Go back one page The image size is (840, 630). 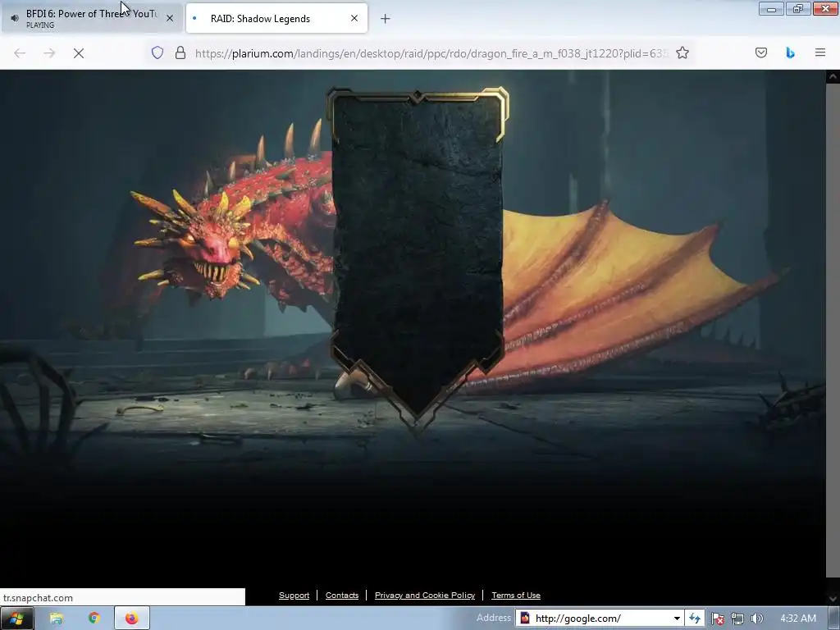tap(20, 53)
